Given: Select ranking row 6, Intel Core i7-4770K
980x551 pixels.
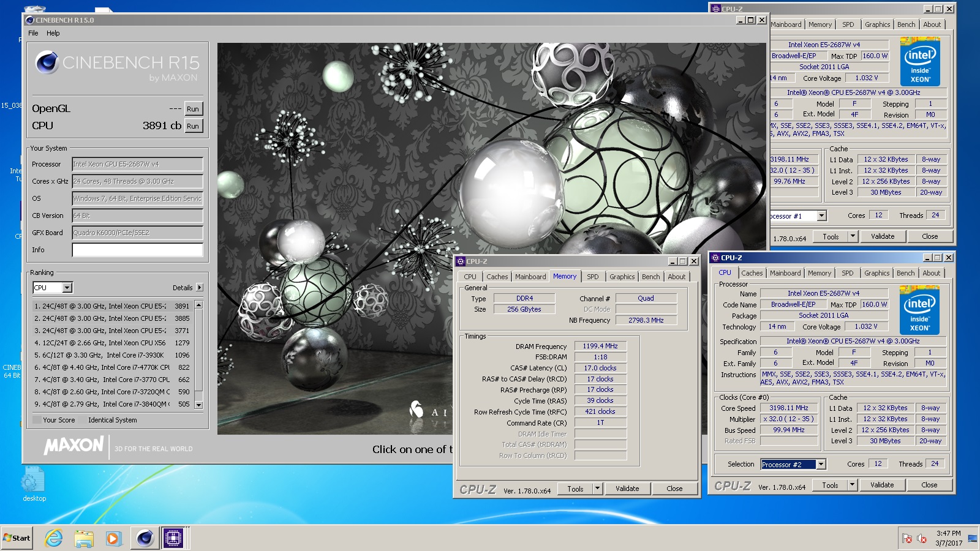Looking at the screenshot, I should [112, 367].
